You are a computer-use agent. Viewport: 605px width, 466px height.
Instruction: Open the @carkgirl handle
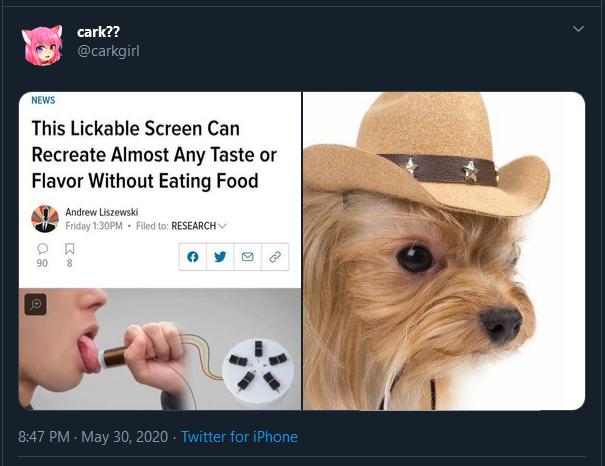pos(108,51)
